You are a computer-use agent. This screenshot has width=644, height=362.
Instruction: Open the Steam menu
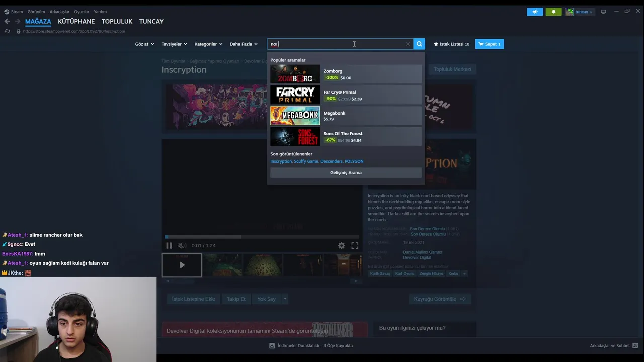coord(14,12)
